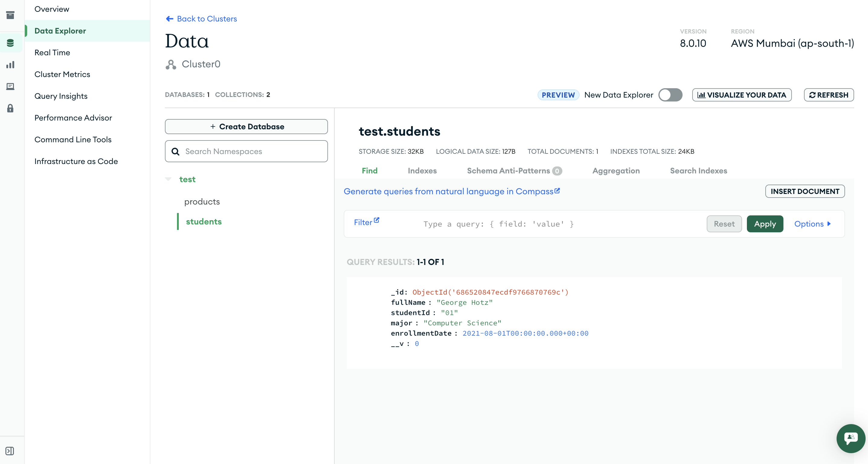This screenshot has height=464, width=868.
Task: Click the enrollmentDate value
Action: 525,333
